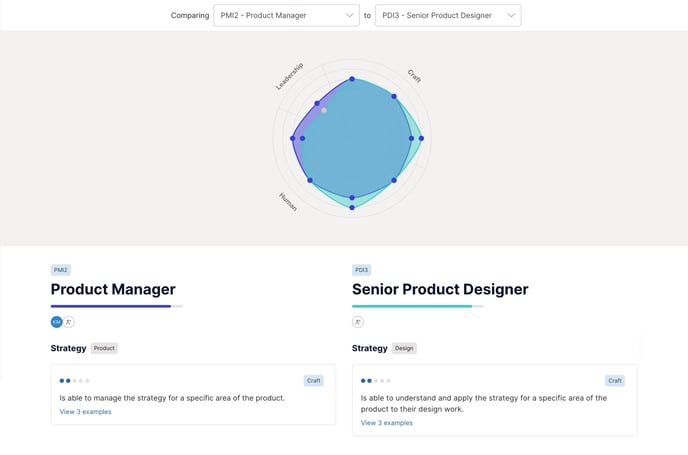Click the person icon beside the blue avatar
Viewport: 688px width, 455px height.
click(69, 322)
